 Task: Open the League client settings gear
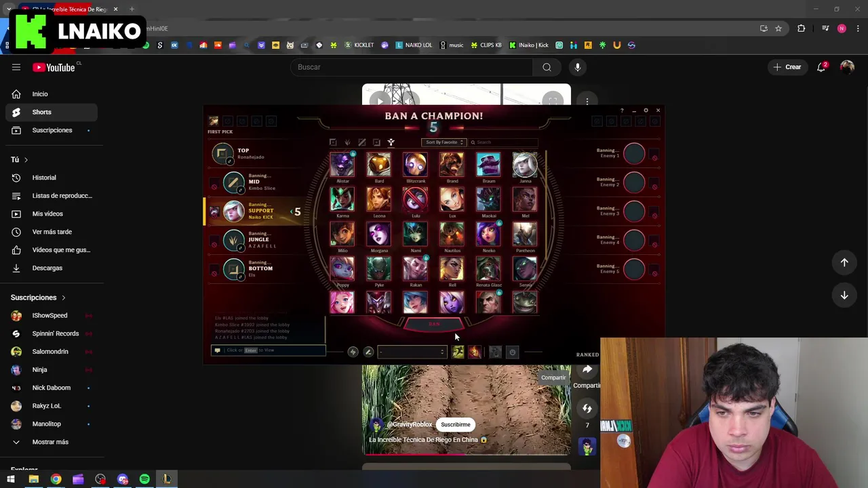pos(646,110)
